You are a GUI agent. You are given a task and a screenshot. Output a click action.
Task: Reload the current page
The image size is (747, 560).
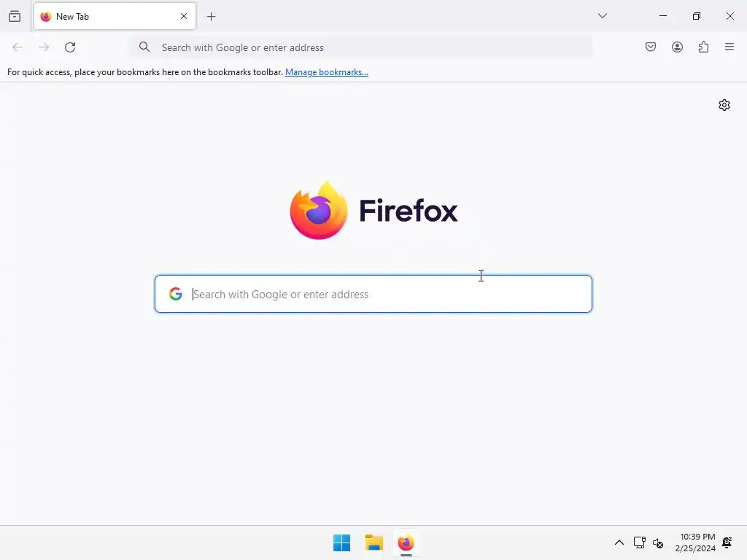[x=70, y=47]
